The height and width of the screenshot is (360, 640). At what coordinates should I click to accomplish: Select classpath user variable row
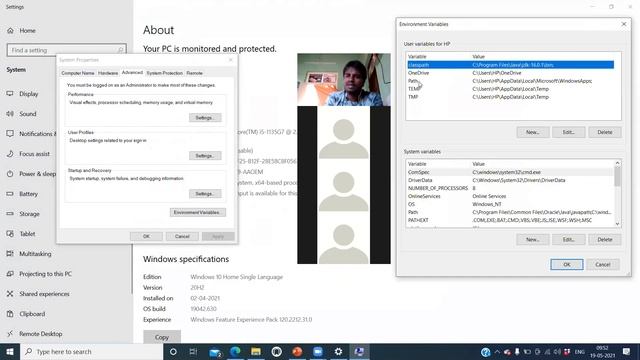pos(510,65)
